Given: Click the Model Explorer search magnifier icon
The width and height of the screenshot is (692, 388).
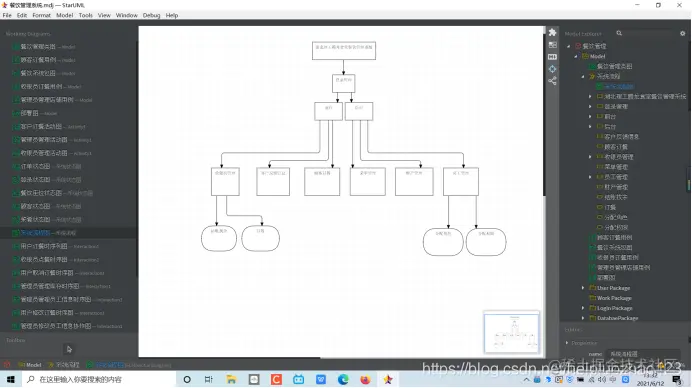Looking at the screenshot, I should click(619, 33).
